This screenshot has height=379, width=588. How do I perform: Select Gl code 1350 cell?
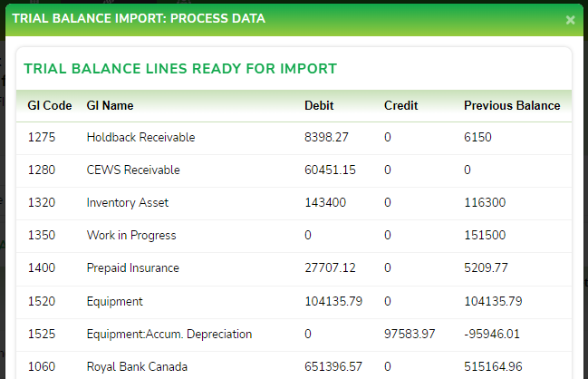(42, 235)
